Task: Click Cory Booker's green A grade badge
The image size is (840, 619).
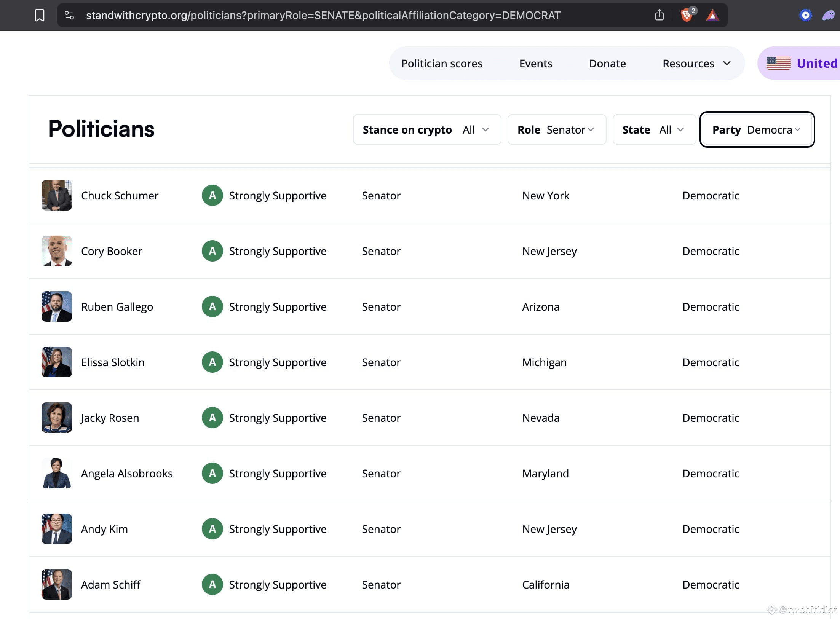Action: point(212,251)
